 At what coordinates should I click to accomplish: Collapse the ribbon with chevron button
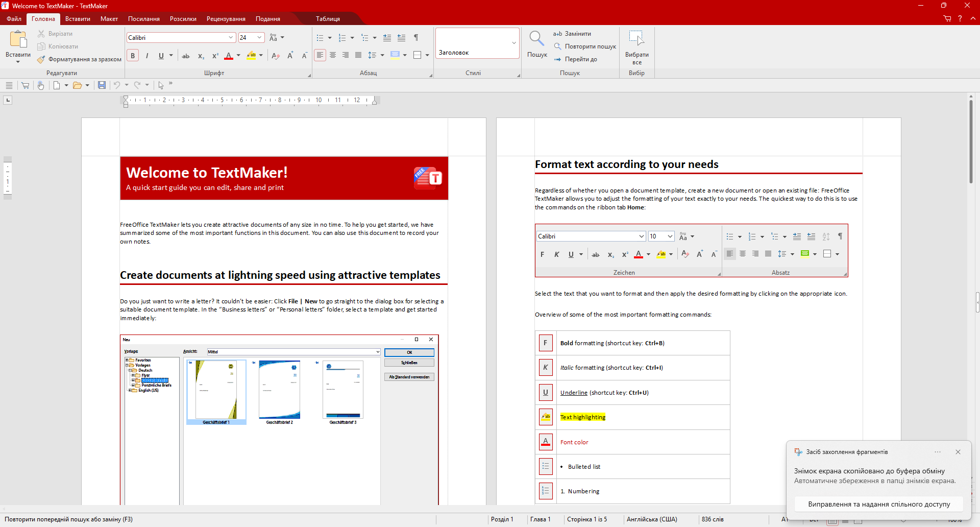click(973, 19)
